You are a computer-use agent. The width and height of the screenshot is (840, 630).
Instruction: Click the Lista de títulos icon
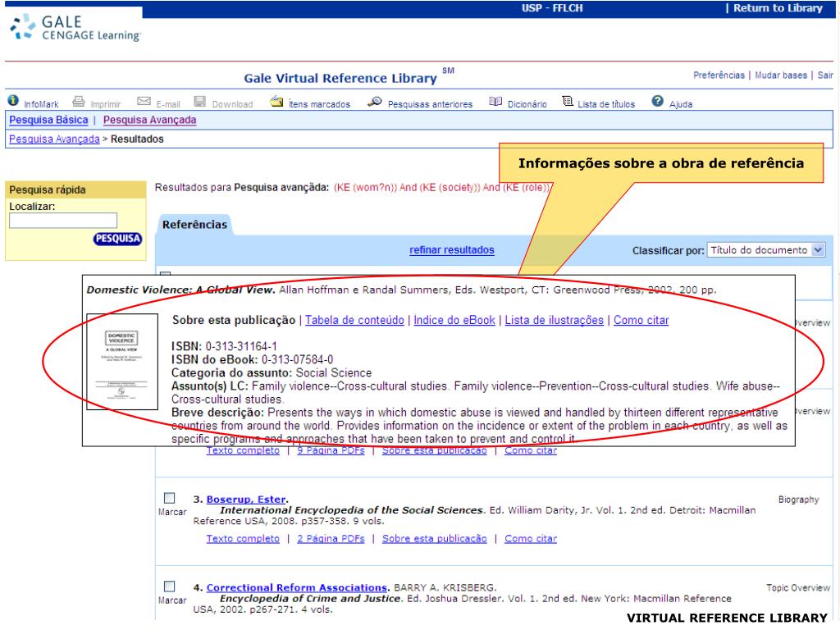tap(568, 101)
